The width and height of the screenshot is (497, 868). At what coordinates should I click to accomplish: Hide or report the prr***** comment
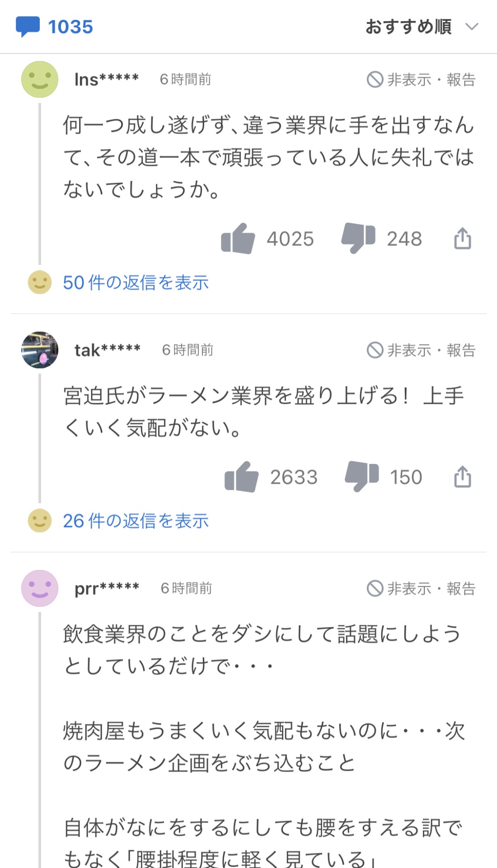coord(421,589)
